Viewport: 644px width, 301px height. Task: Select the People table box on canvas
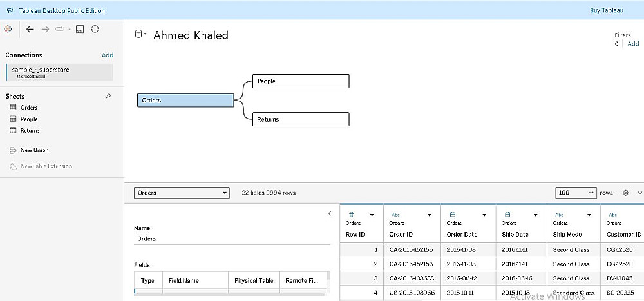coord(301,81)
